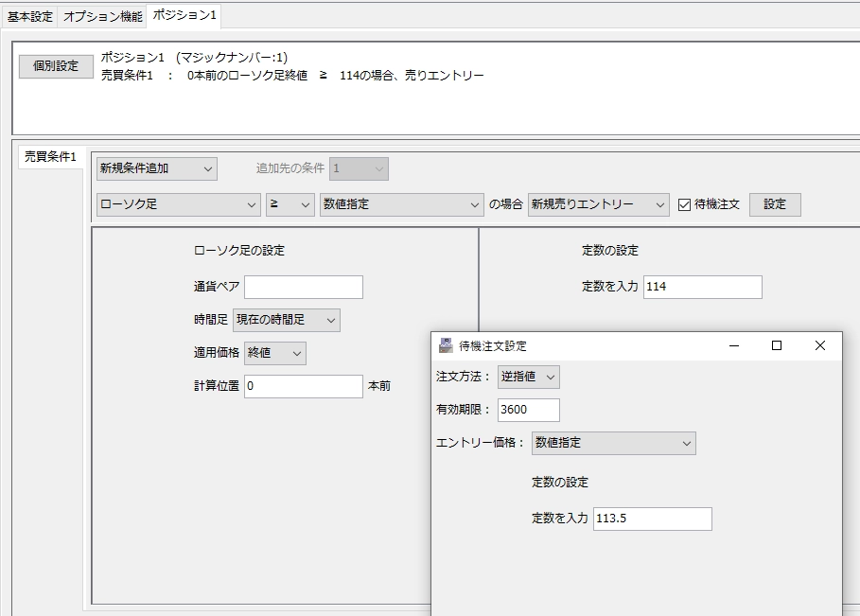Select the 計算位置 input showing 0
The height and width of the screenshot is (616, 860).
click(303, 387)
